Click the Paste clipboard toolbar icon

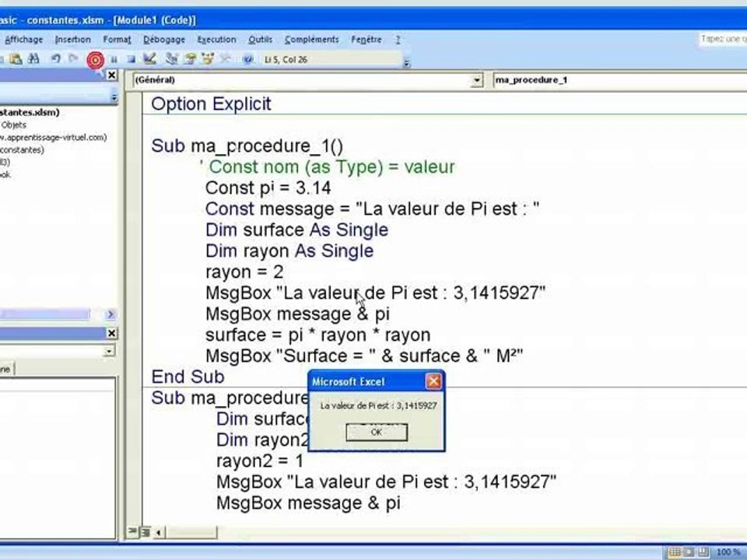click(x=16, y=59)
